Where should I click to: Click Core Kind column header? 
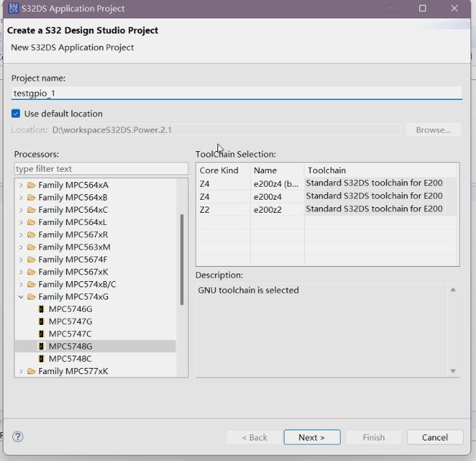[x=223, y=170]
